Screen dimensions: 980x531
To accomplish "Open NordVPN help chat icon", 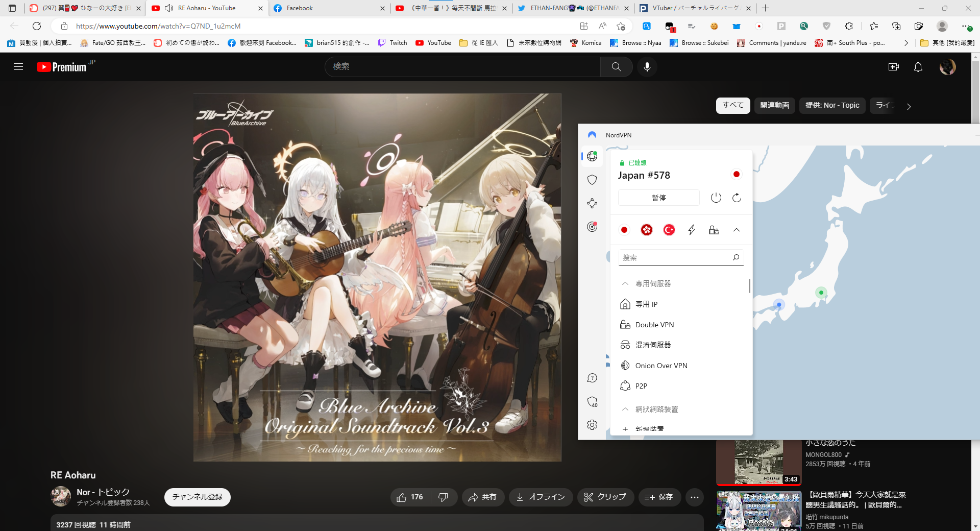I will tap(592, 378).
